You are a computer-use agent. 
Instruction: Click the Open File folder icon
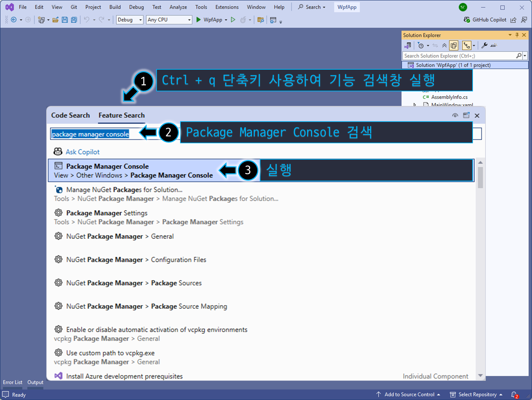pyautogui.click(x=55, y=20)
